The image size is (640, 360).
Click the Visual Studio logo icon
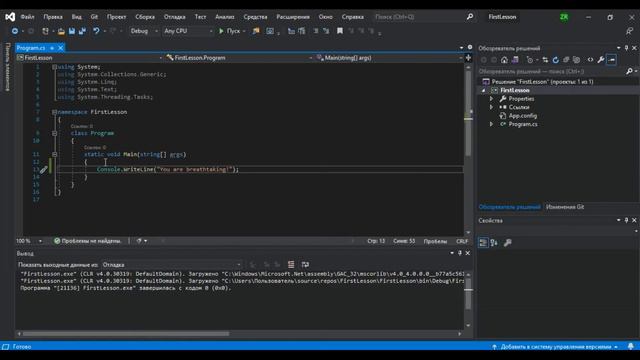click(10, 17)
